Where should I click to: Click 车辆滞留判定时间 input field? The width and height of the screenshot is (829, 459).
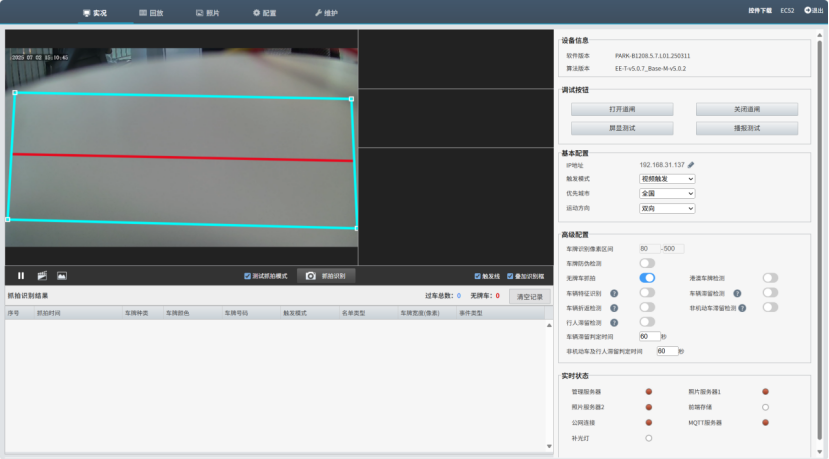pos(649,336)
